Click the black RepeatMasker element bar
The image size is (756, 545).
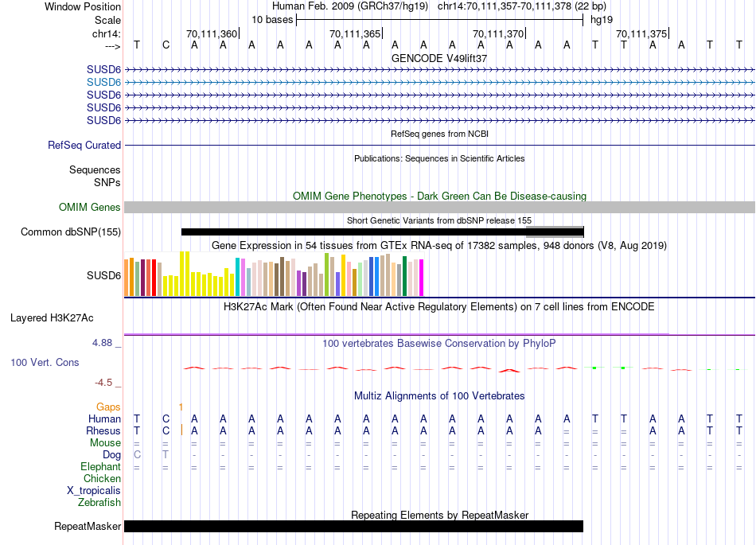[353, 527]
